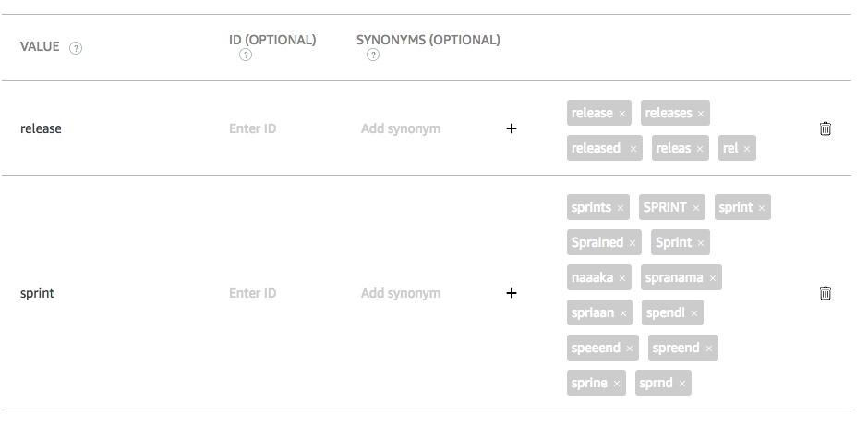Remove the 'spranama' synonym tag

pos(713,278)
